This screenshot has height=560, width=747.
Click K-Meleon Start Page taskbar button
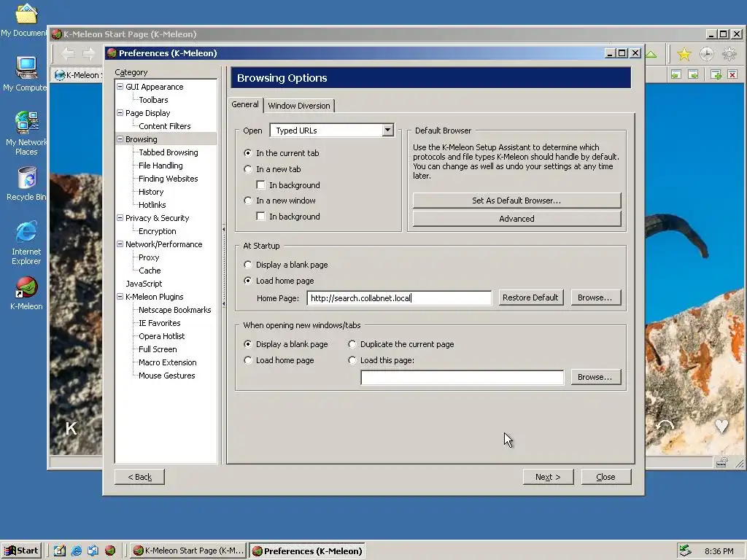(x=189, y=551)
